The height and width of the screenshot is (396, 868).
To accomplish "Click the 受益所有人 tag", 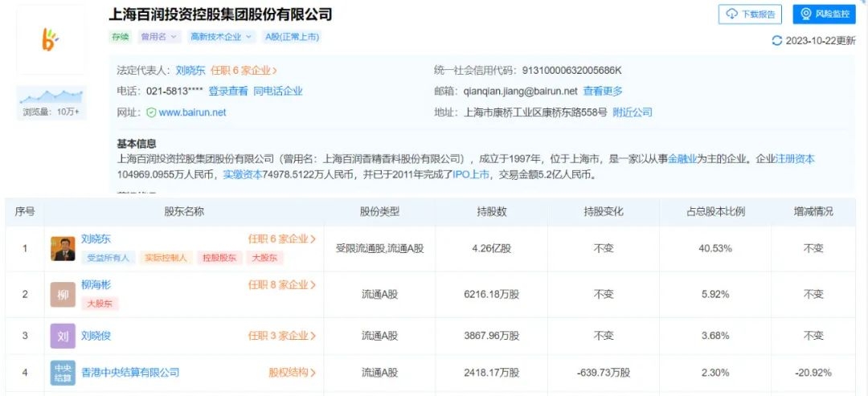I will (x=108, y=257).
